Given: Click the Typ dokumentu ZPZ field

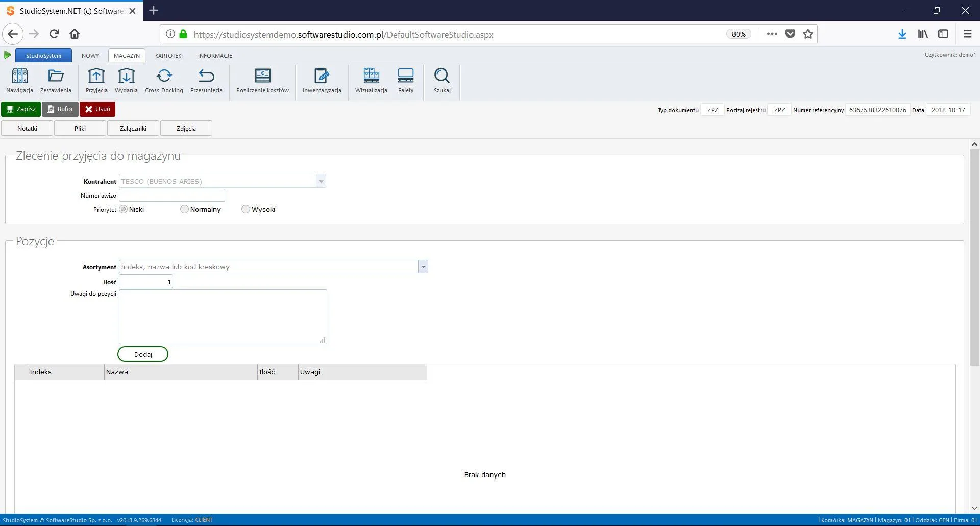Looking at the screenshot, I should pyautogui.click(x=713, y=110).
